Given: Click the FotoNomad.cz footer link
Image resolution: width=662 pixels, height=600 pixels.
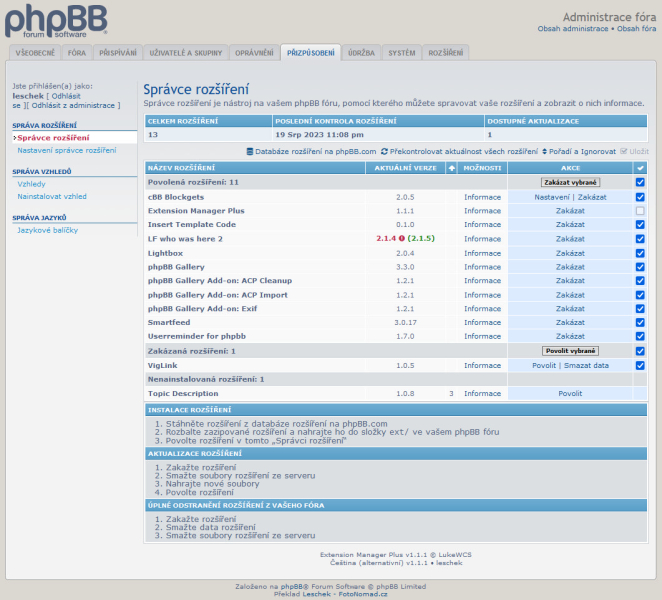Looking at the screenshot, I should click(x=363, y=594).
